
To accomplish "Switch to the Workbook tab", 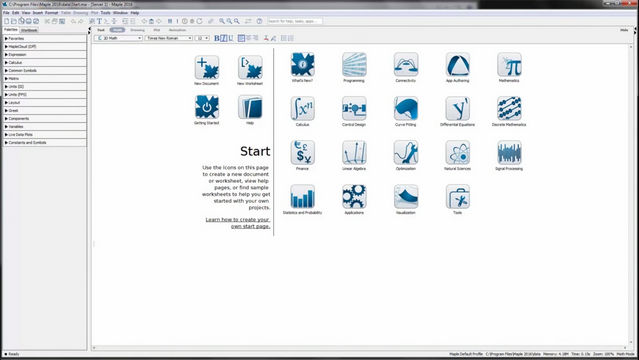I will coord(29,30).
